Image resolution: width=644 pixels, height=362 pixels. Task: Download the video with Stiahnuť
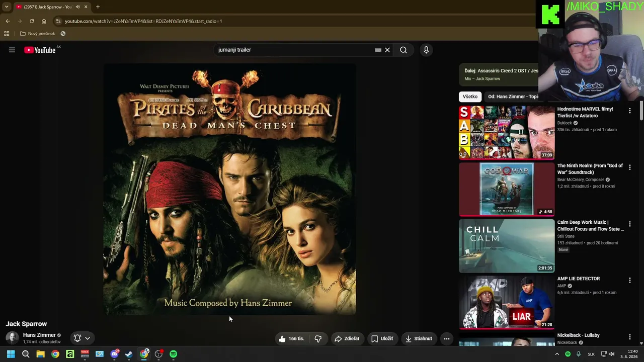coord(419,339)
